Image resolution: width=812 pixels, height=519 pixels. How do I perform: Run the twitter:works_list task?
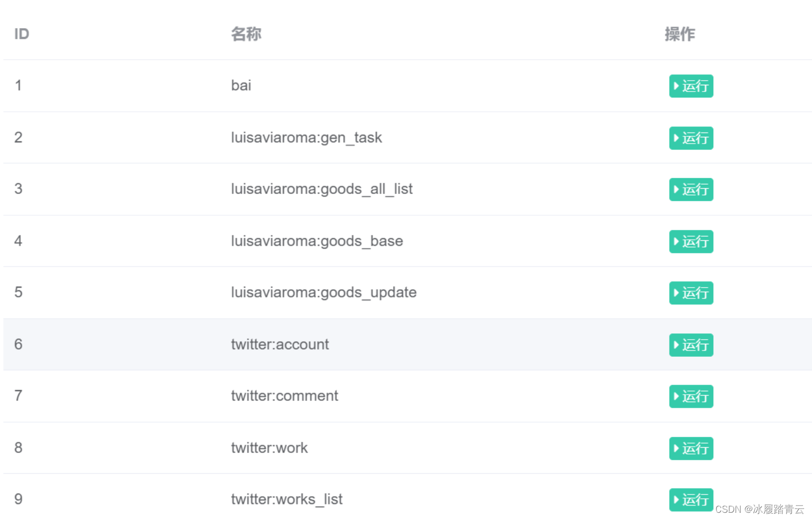tap(691, 500)
